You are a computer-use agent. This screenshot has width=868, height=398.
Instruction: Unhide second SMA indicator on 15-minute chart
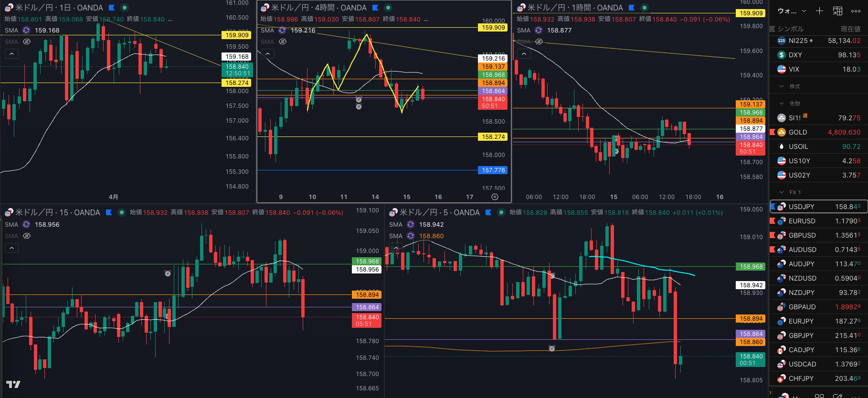point(27,236)
